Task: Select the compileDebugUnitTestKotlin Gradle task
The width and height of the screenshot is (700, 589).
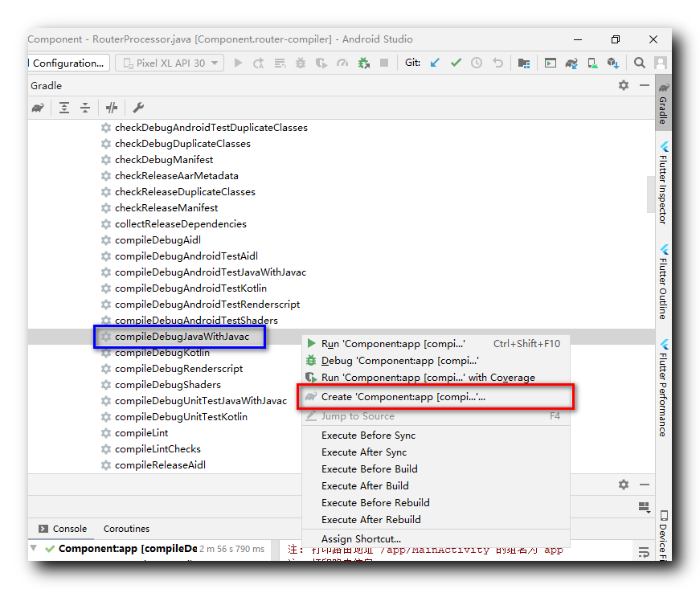Action: (x=181, y=417)
